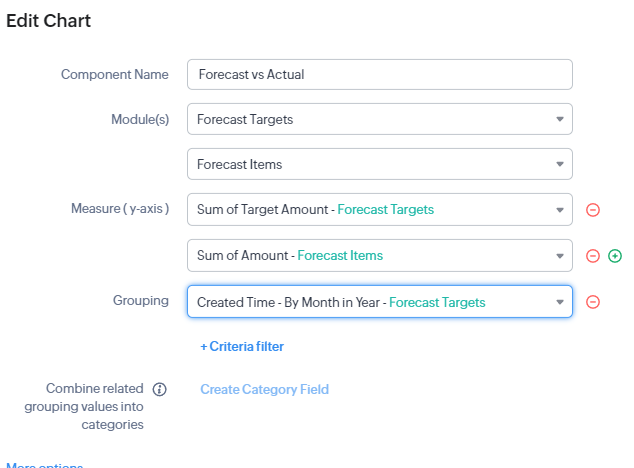Click the Forecast Targets module dropdown arrow

point(560,120)
